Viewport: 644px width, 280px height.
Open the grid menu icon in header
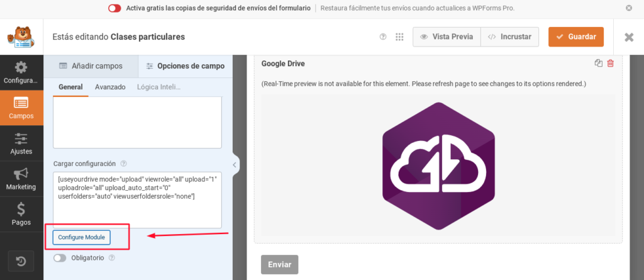399,36
